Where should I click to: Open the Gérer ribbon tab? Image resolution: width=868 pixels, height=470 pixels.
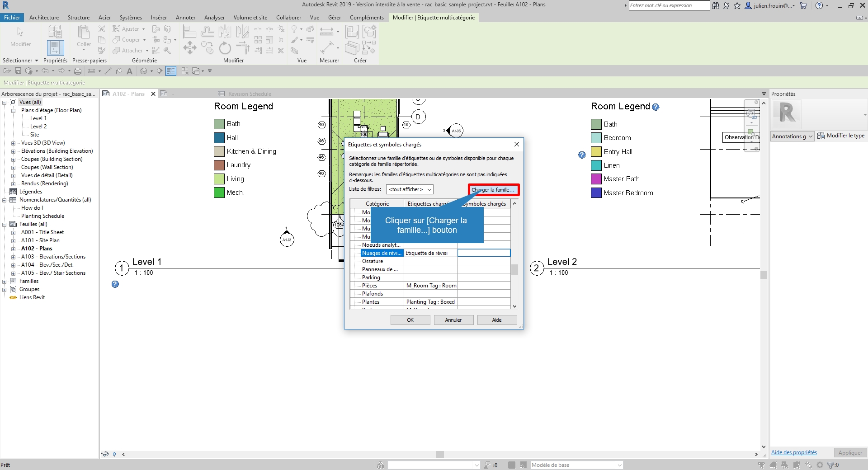[x=334, y=18]
